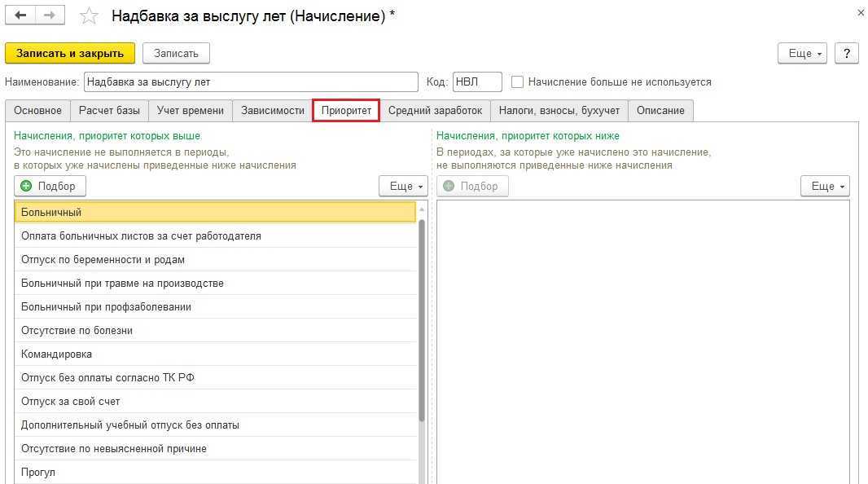Click the left list vertical scrollbar
The width and height of the screenshot is (868, 484).
[x=422, y=318]
